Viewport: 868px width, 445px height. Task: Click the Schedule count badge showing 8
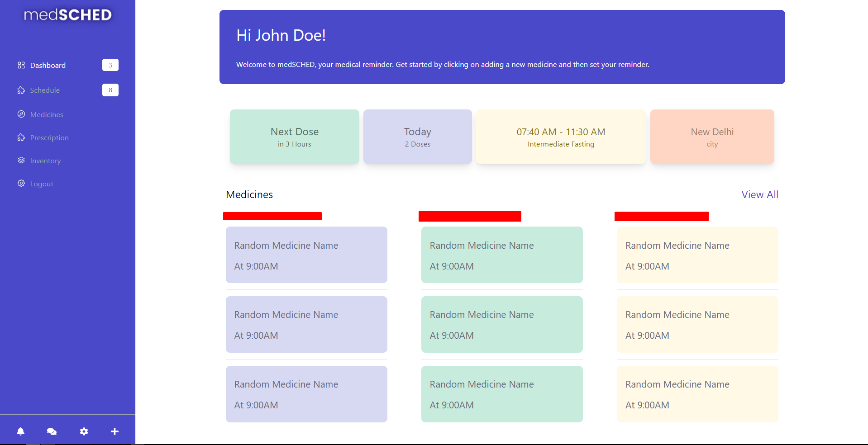(110, 90)
